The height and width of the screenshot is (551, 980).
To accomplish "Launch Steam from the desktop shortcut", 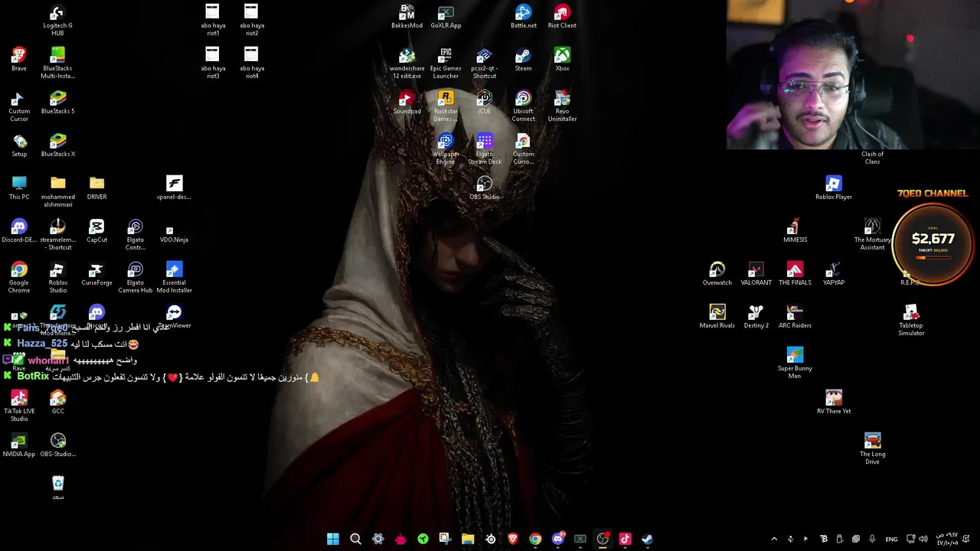I will tap(523, 59).
